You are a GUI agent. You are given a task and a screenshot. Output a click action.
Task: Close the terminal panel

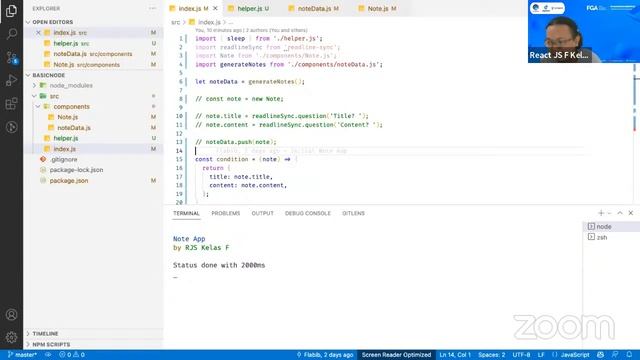click(631, 213)
